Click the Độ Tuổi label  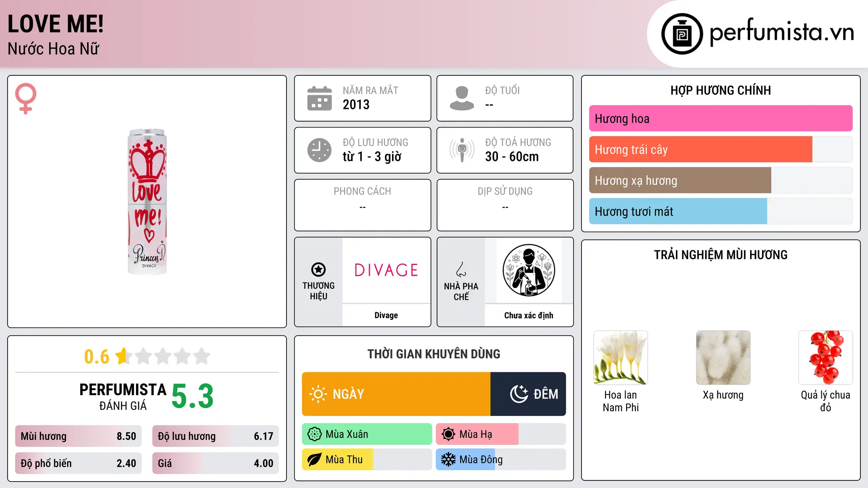point(502,90)
